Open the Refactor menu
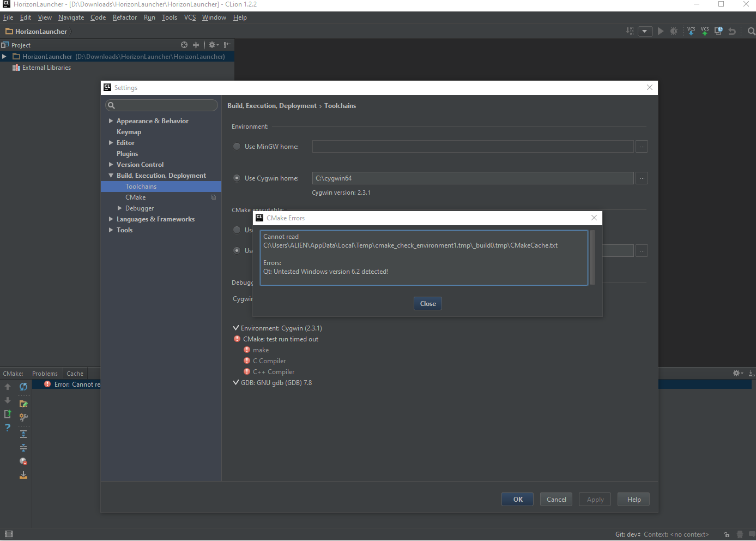 click(x=125, y=17)
